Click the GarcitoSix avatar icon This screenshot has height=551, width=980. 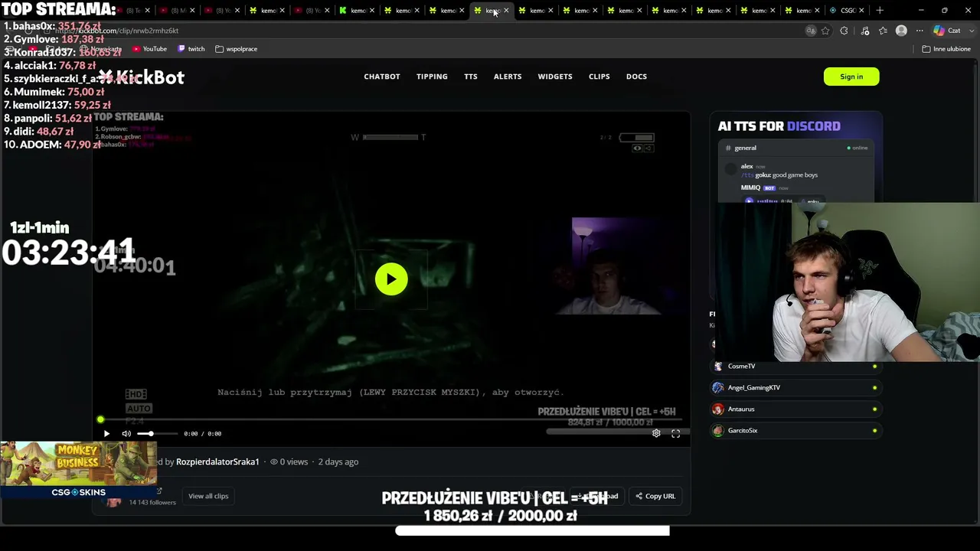717,431
